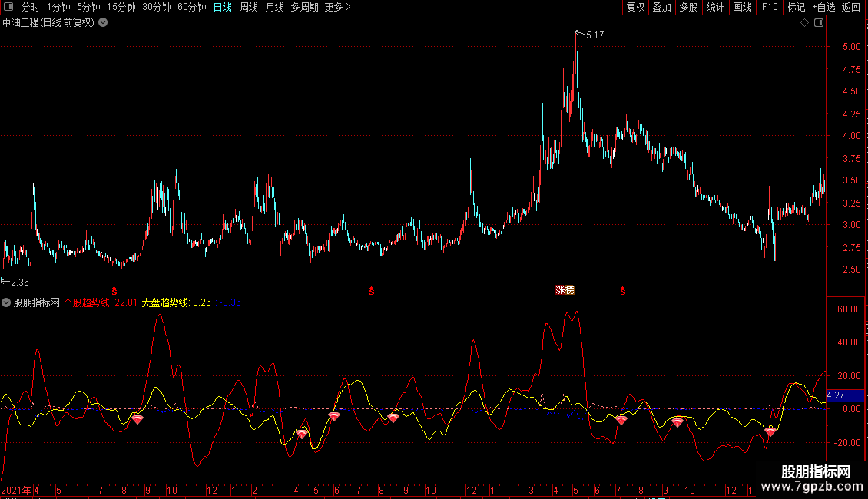
Task: Select the 5分钟 period tab
Action: click(88, 7)
